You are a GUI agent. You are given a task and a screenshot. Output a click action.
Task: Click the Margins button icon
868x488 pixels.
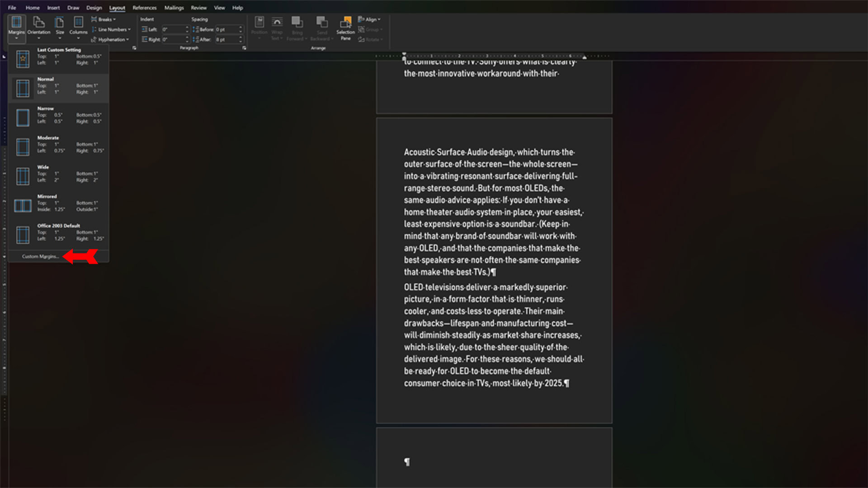click(16, 23)
